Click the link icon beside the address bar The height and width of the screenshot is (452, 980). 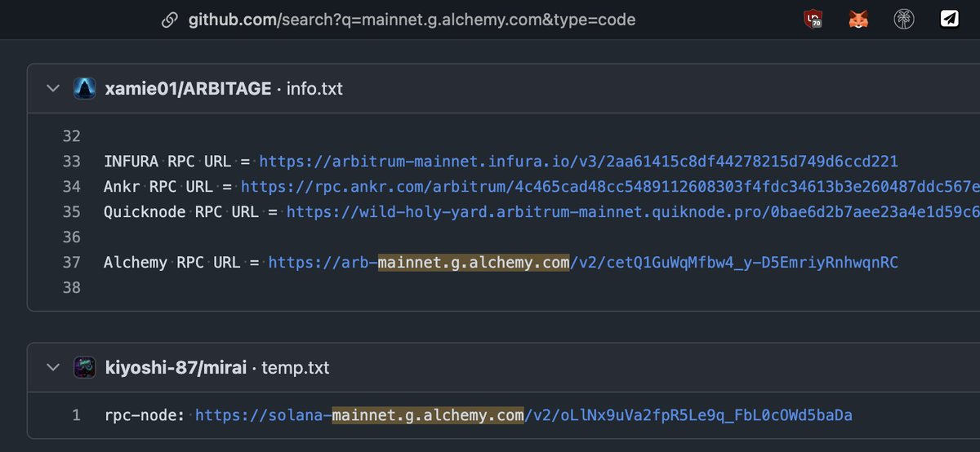[170, 20]
